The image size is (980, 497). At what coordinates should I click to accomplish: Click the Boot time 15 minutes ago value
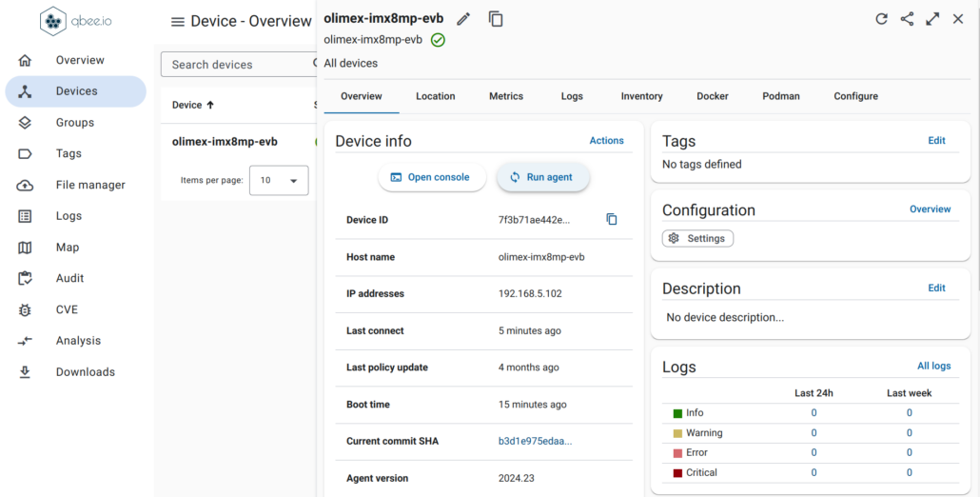(x=533, y=405)
